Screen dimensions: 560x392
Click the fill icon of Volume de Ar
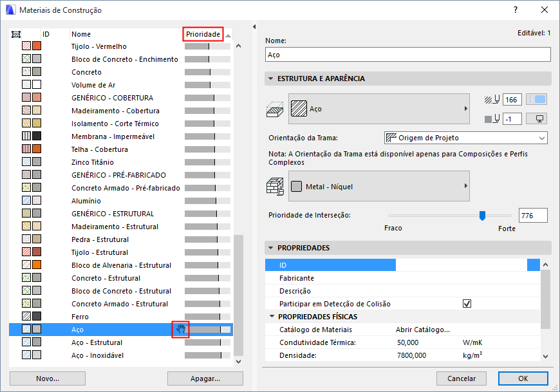click(x=26, y=84)
